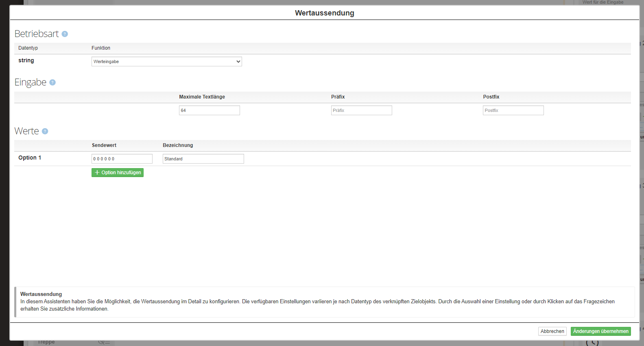Viewport: 644px width, 346px height.
Task: Click the Wertaussendung dialog title
Action: coord(324,13)
